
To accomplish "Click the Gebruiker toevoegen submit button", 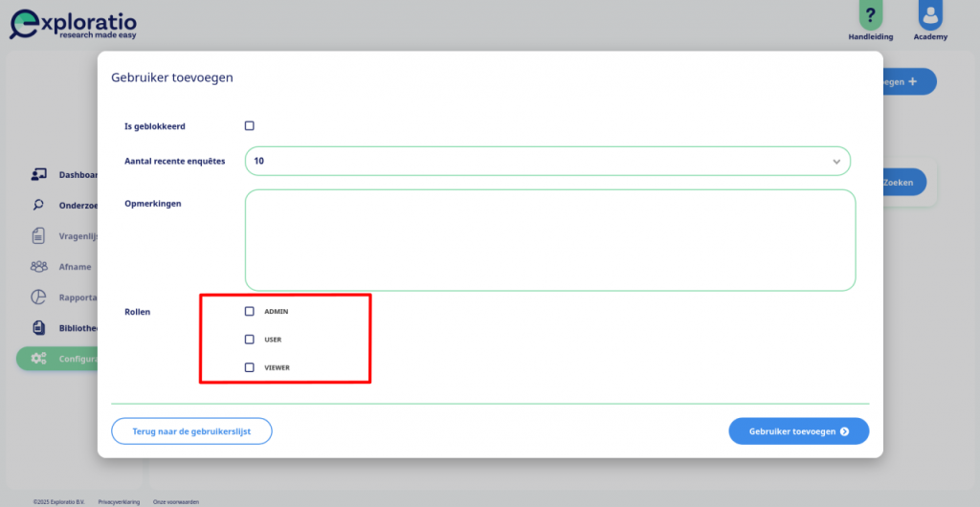I will point(799,431).
